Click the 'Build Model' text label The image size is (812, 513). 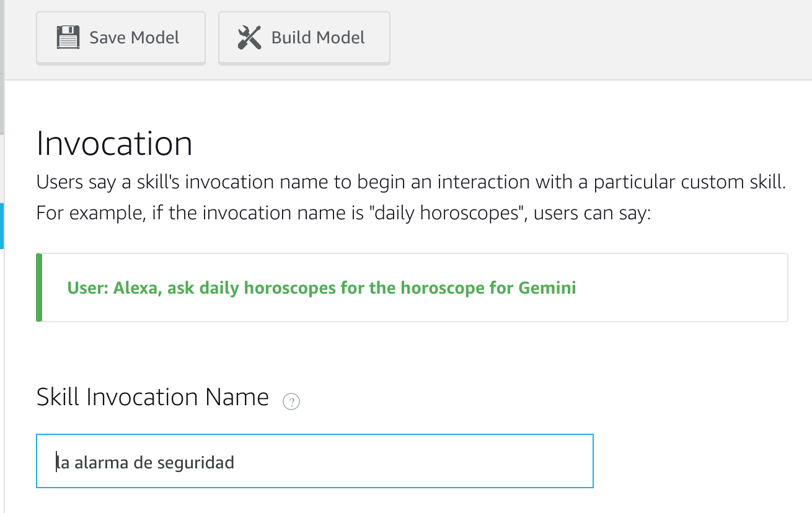coord(318,38)
